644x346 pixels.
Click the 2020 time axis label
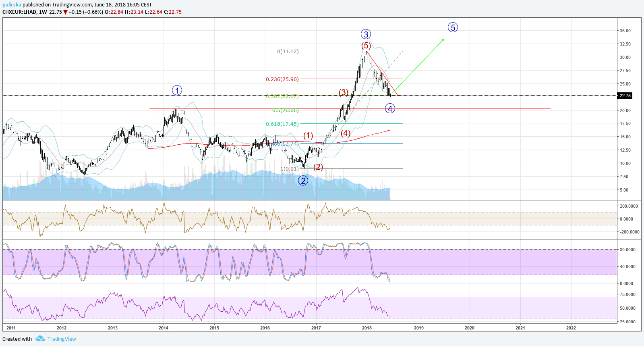coord(470,328)
